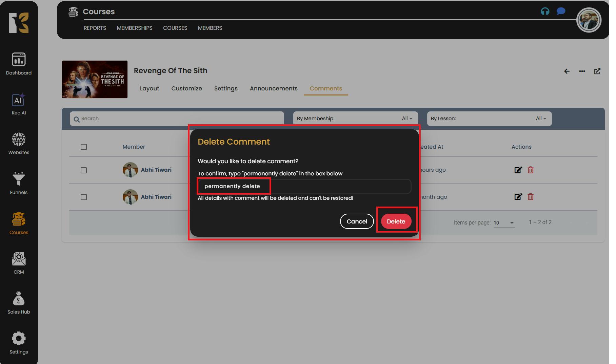The image size is (616, 364).
Task: Check the second Abhi Tiwari row checkbox
Action: (x=84, y=197)
